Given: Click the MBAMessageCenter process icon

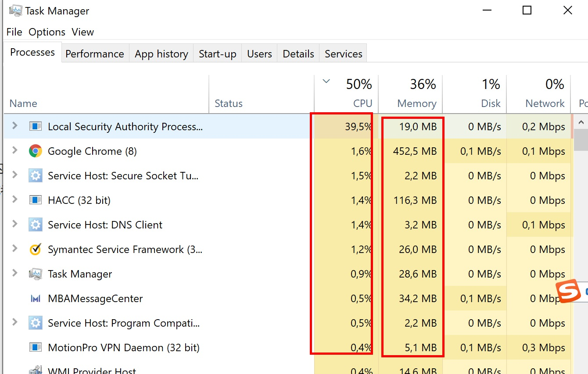Looking at the screenshot, I should [x=35, y=299].
